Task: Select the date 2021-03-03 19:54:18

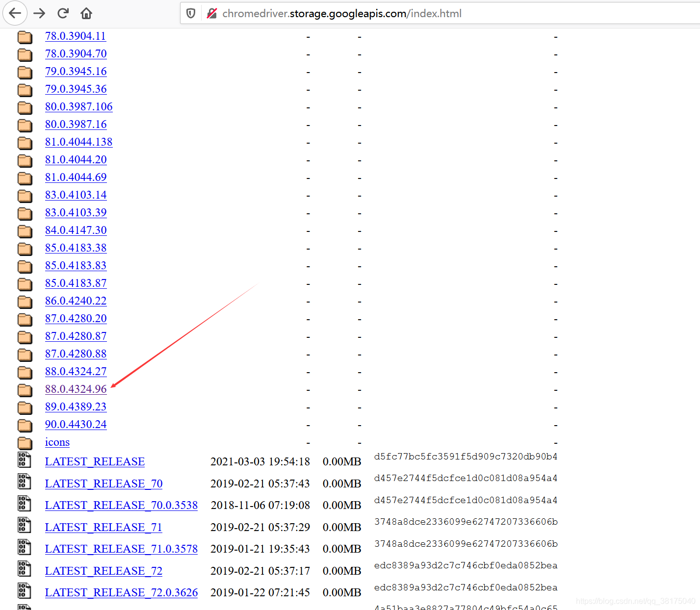Action: coord(260,462)
